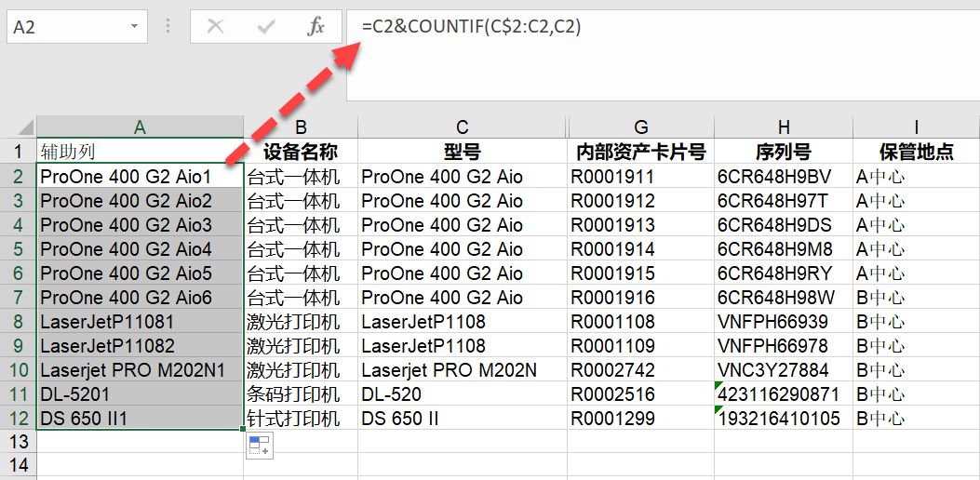This screenshot has height=480, width=980.
Task: Select cell LaserJetP11082
Action: click(140, 346)
